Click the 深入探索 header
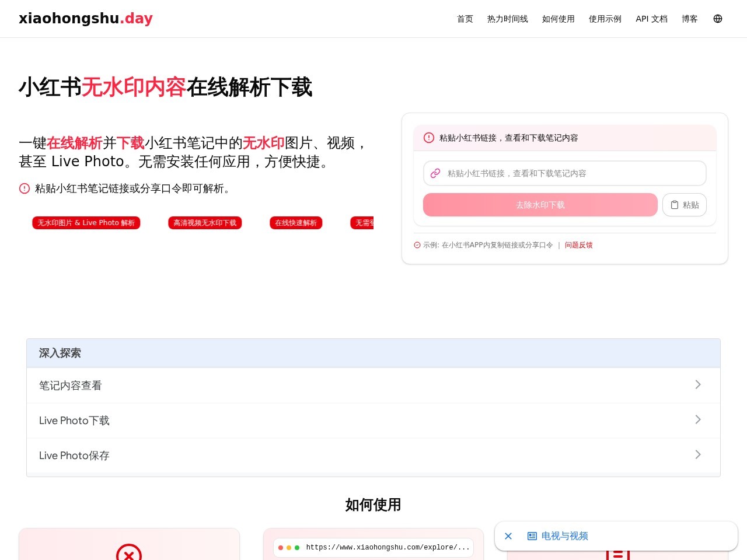The height and width of the screenshot is (560, 747). point(373,353)
